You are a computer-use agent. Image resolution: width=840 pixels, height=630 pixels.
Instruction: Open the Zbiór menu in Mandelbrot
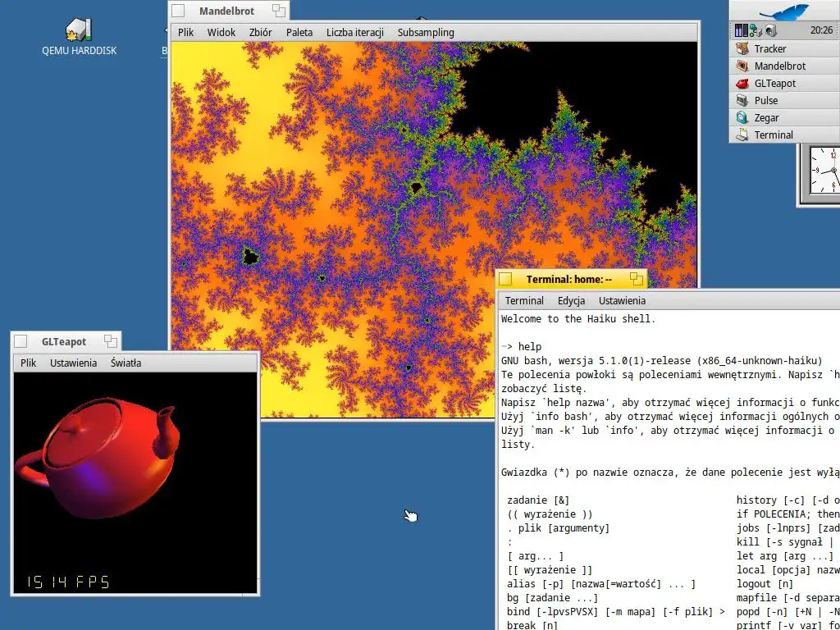260,32
